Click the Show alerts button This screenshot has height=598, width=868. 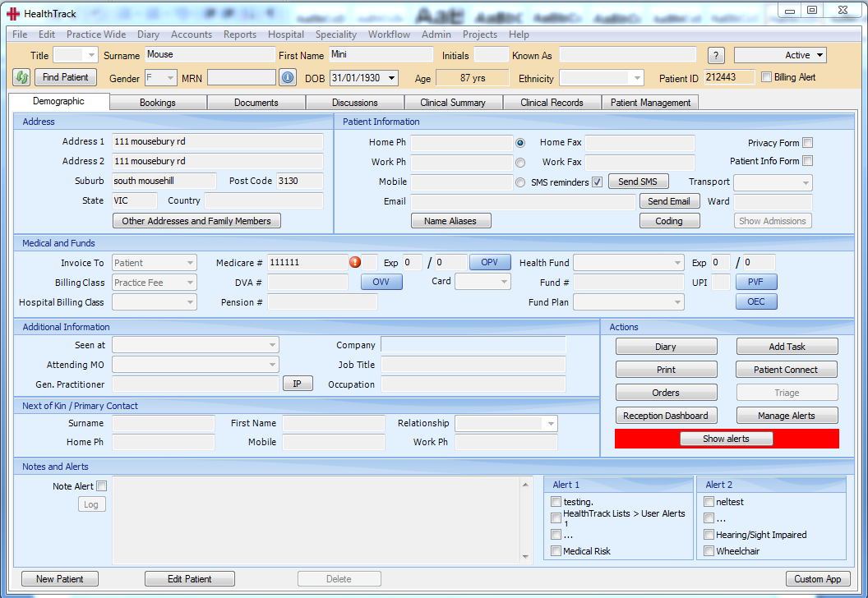click(727, 439)
